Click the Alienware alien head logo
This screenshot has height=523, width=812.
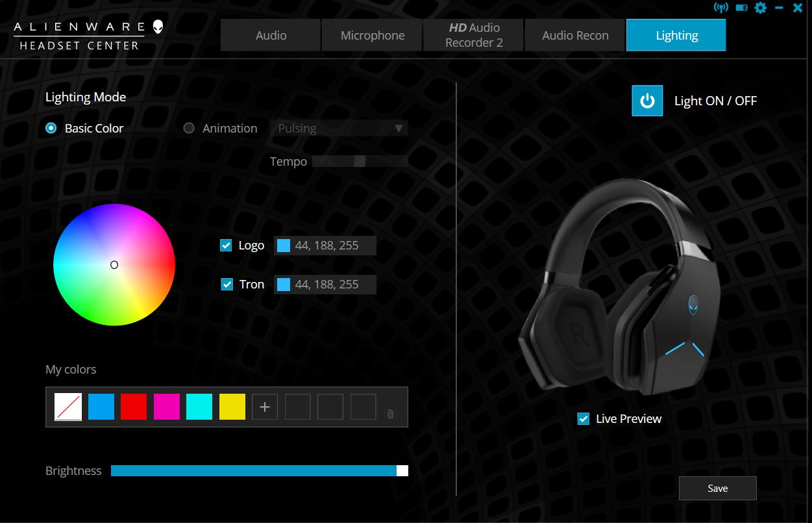[158, 27]
